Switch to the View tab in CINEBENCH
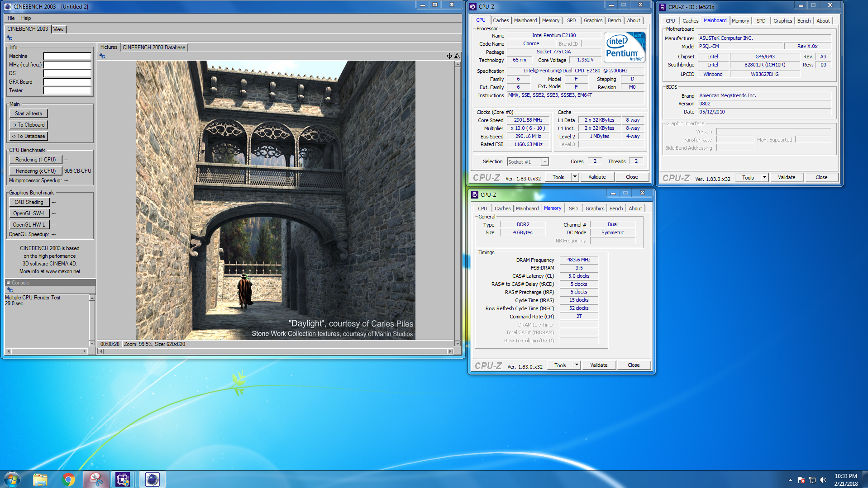The image size is (868, 488). point(58,29)
